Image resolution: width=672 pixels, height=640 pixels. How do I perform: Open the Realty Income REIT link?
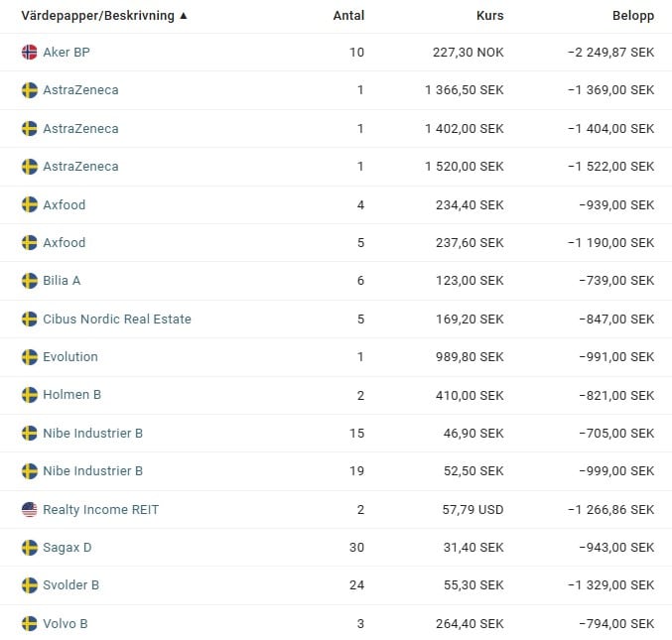point(100,509)
